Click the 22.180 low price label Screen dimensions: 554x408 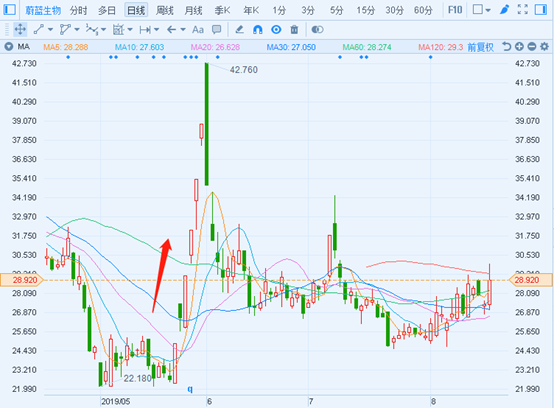(137, 378)
